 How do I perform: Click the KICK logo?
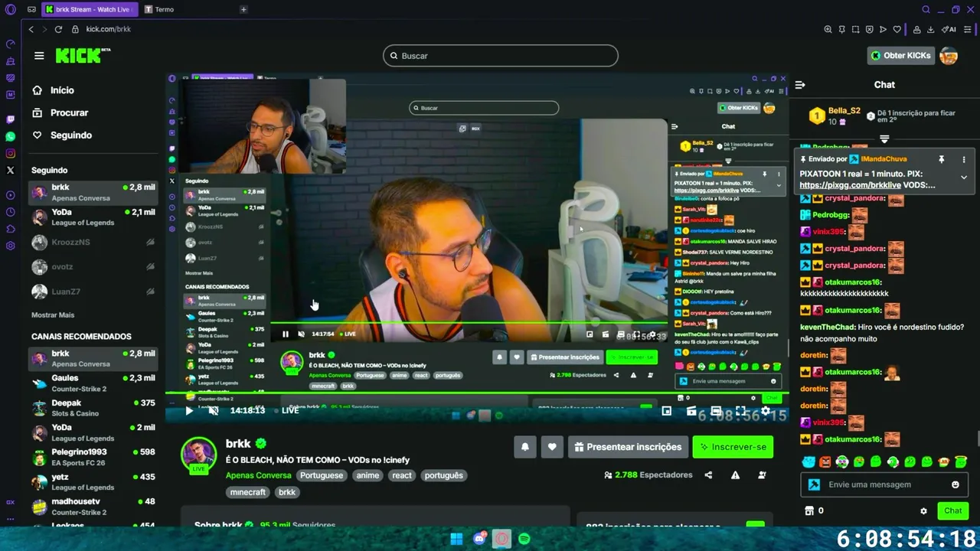(x=82, y=56)
